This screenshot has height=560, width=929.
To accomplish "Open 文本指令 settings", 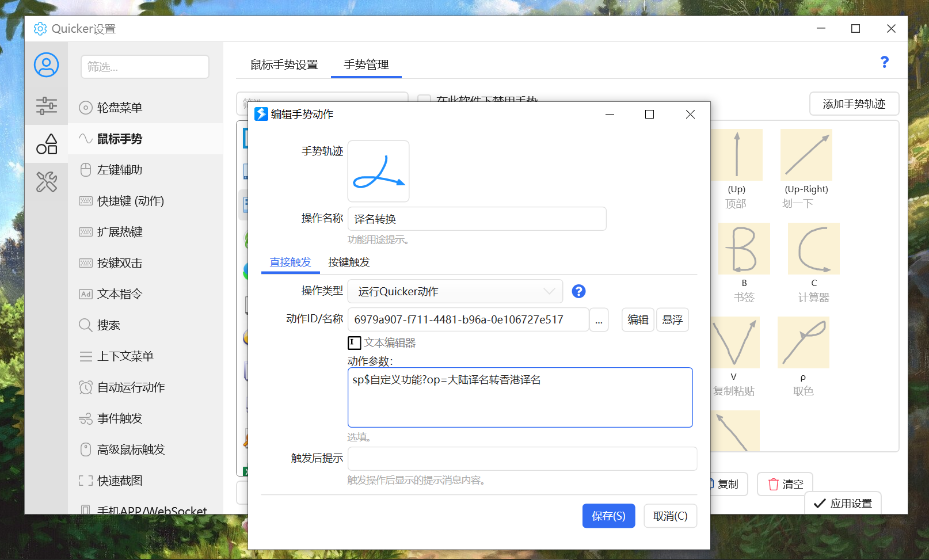I will tap(145, 294).
